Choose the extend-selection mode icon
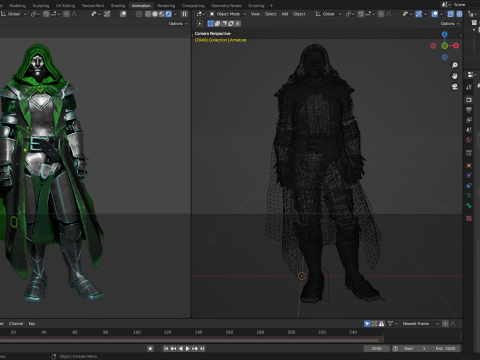Viewport: 480px width, 360px height. (217, 24)
